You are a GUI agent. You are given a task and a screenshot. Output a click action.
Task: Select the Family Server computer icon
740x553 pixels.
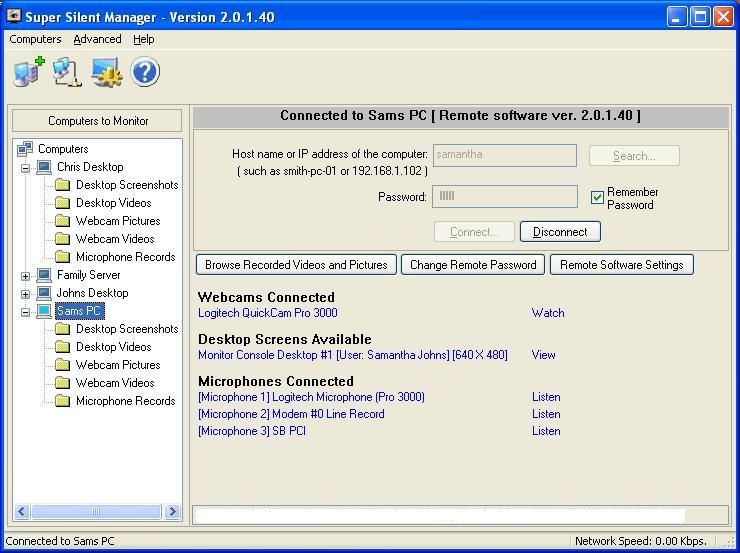coord(44,275)
